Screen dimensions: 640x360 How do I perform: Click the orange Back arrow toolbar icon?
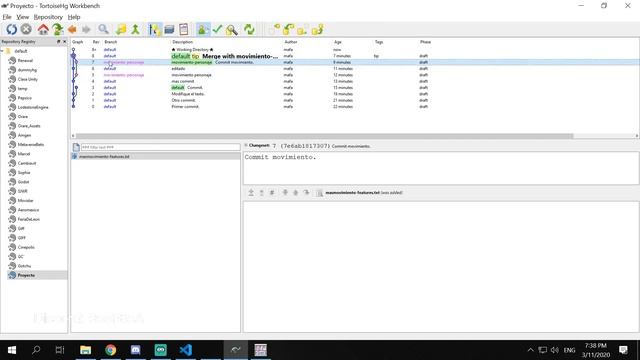pyautogui.click(x=72, y=29)
